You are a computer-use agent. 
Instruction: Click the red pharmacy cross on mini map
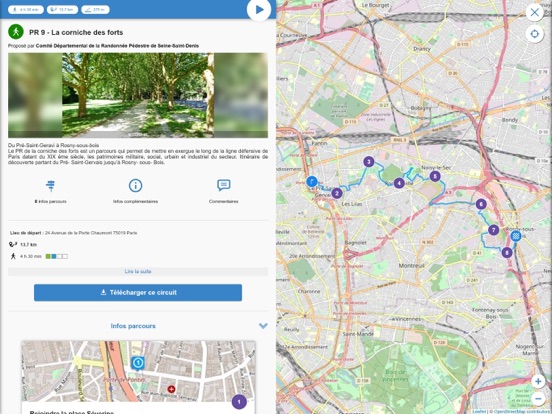pos(171,389)
